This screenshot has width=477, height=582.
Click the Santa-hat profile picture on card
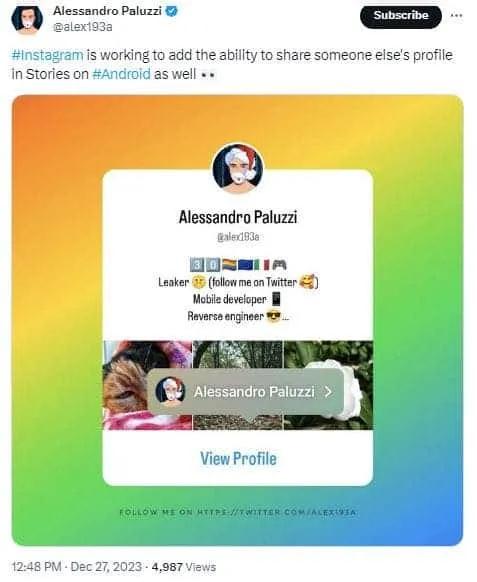click(238, 169)
